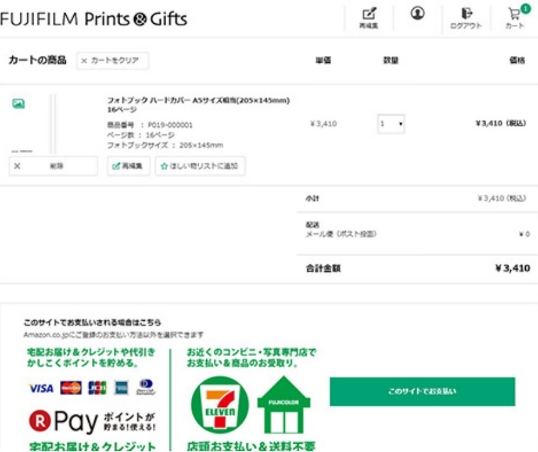Click the logout (ログアウト) icon
The height and width of the screenshot is (452, 538).
(466, 18)
